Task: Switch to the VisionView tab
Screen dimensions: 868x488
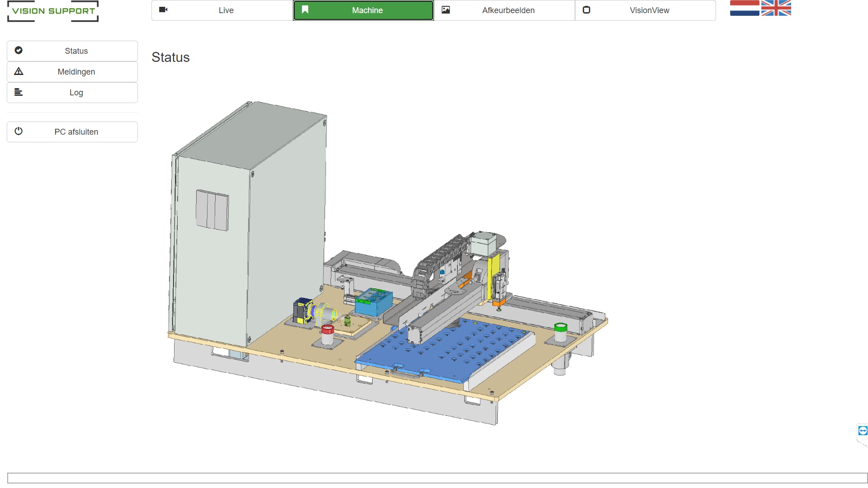Action: (x=649, y=10)
